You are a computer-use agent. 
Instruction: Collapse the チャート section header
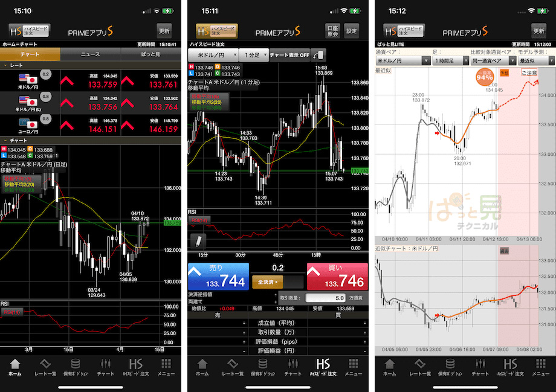pos(91,140)
